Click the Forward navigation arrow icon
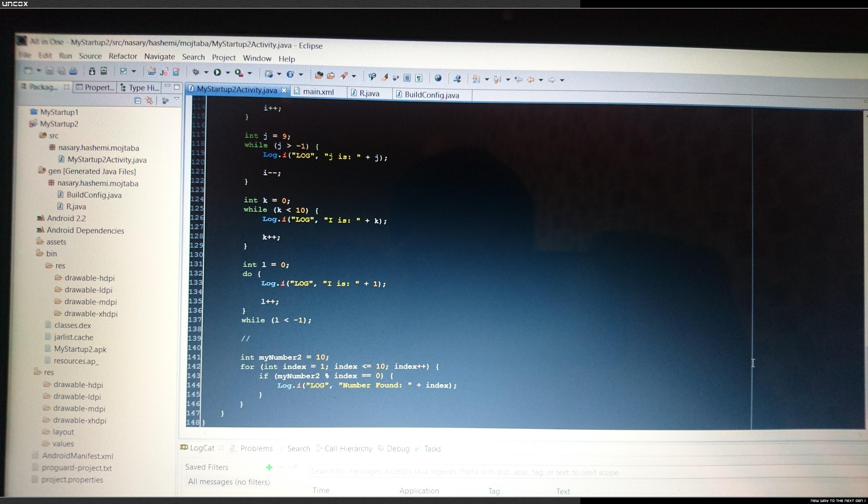Screen dimensions: 868x504 (552, 80)
